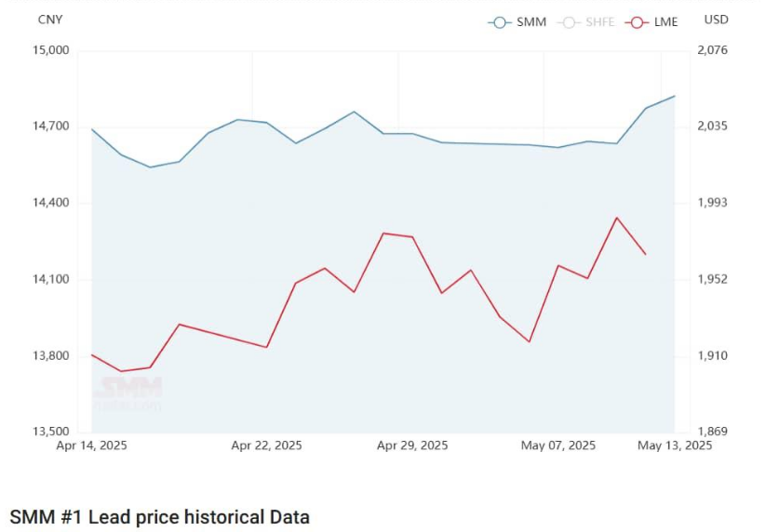Select the May 13, 2025 date label
Screen dimensions: 765x532
[675, 446]
